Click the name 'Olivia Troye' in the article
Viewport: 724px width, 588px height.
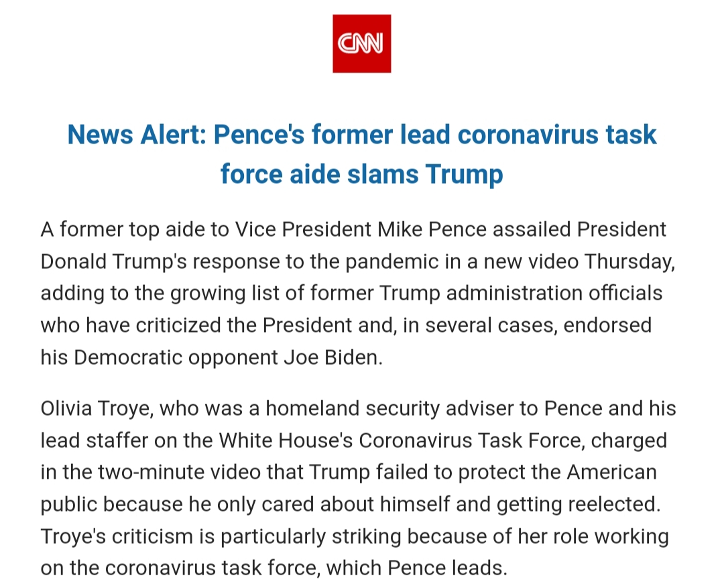pyautogui.click(x=97, y=409)
